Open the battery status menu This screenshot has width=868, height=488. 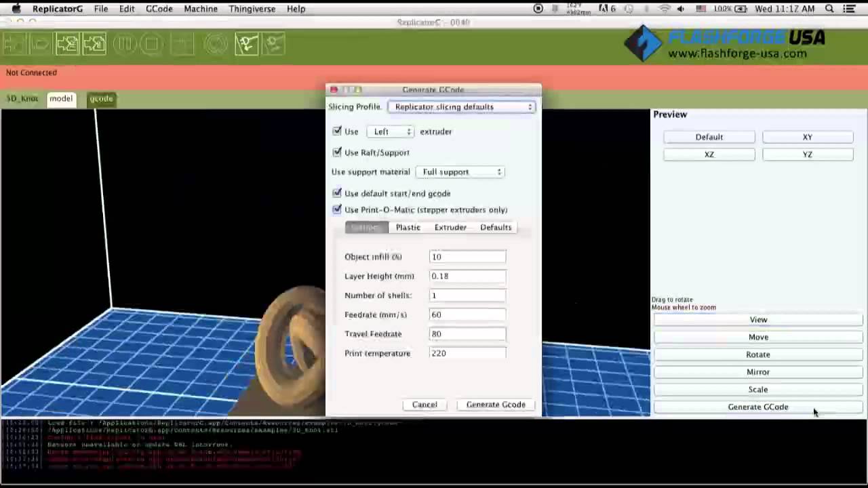click(x=732, y=9)
